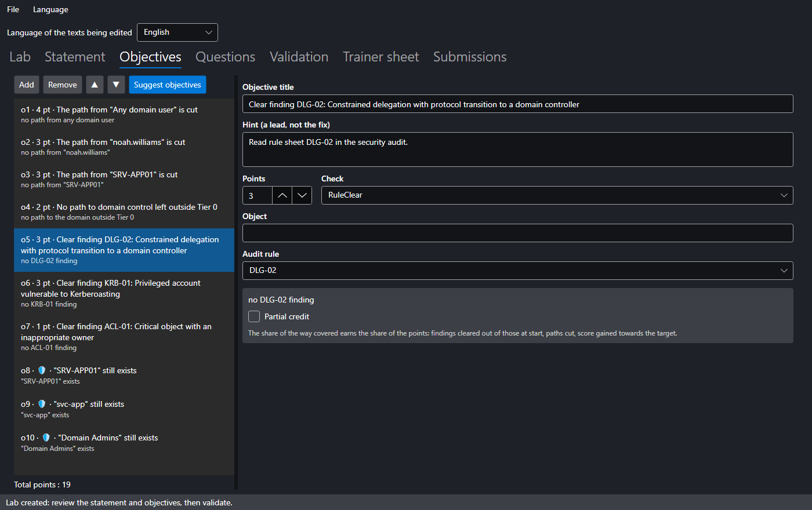
Task: Open the Audit rule dropdown showing DLG-02
Action: tap(518, 271)
